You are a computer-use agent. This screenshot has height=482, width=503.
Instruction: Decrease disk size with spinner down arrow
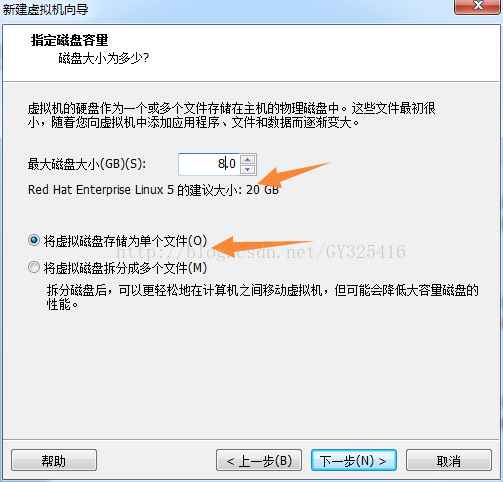(248, 169)
